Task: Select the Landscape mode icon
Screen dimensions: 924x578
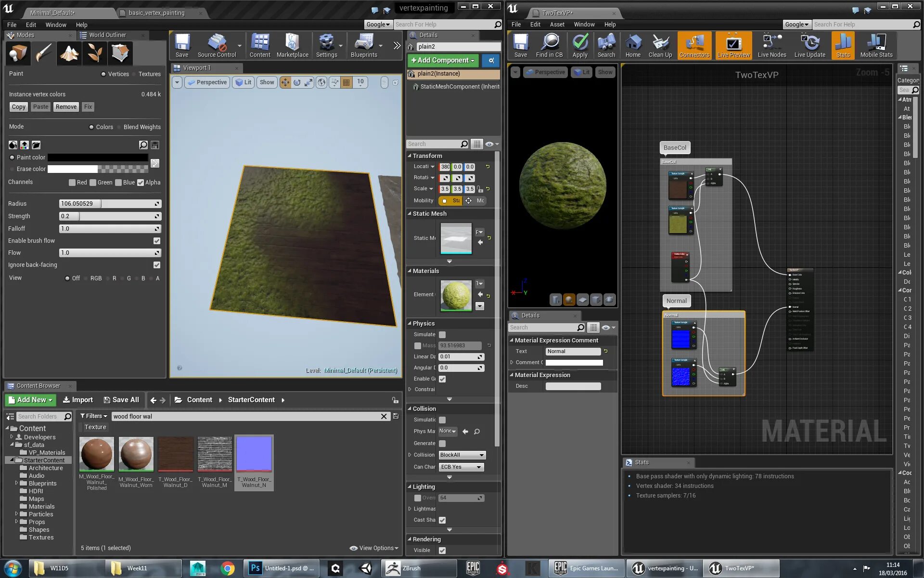Action: [x=69, y=53]
